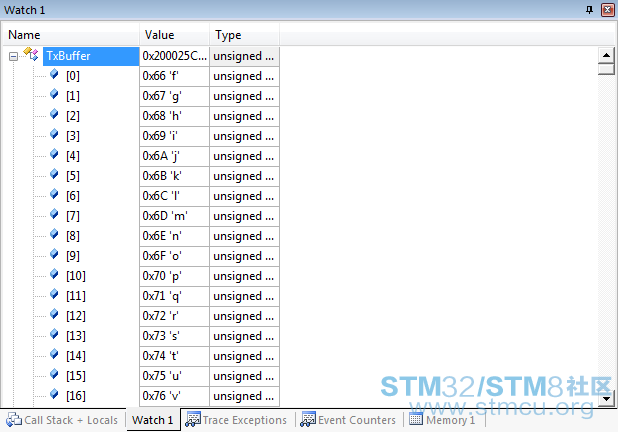Select the TxBuffer address value 0x200025C...
Image resolution: width=618 pixels, height=432 pixels.
pos(174,56)
